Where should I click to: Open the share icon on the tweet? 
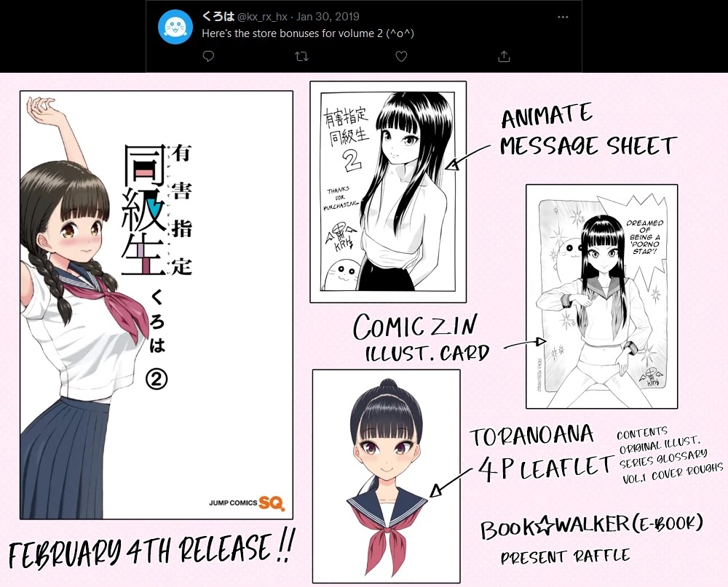coord(503,56)
